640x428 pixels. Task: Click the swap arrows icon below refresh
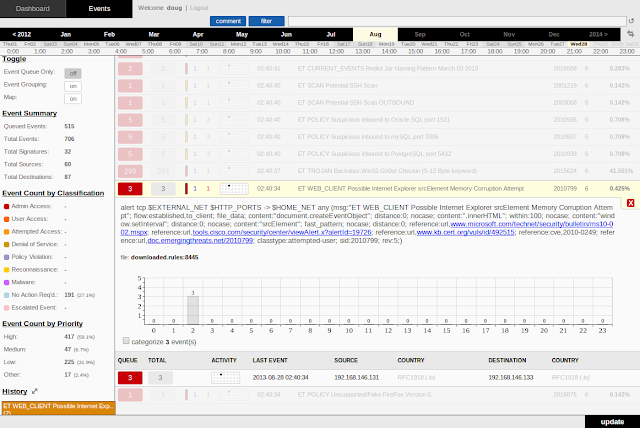point(630,34)
